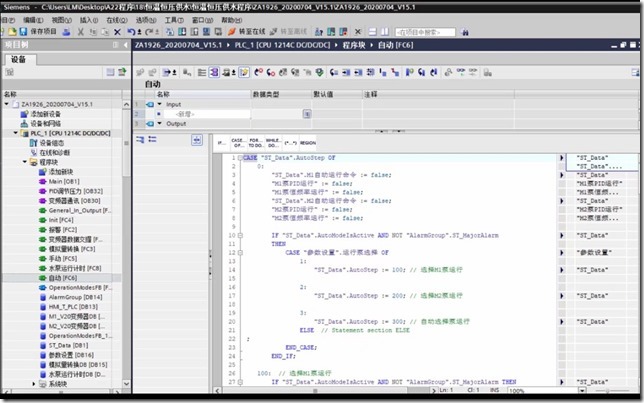This screenshot has height=403, width=644.
Task: Insert a WHILE DO statement template
Action: tap(273, 143)
